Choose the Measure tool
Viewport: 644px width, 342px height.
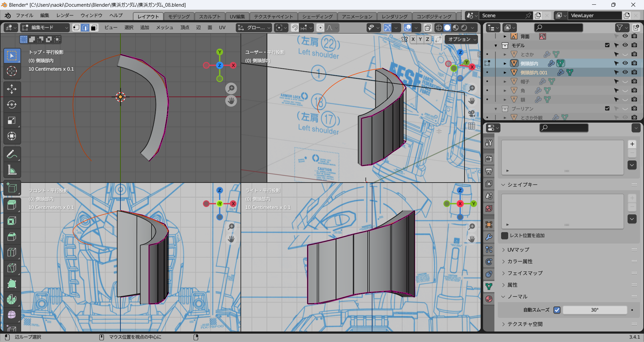click(12, 170)
